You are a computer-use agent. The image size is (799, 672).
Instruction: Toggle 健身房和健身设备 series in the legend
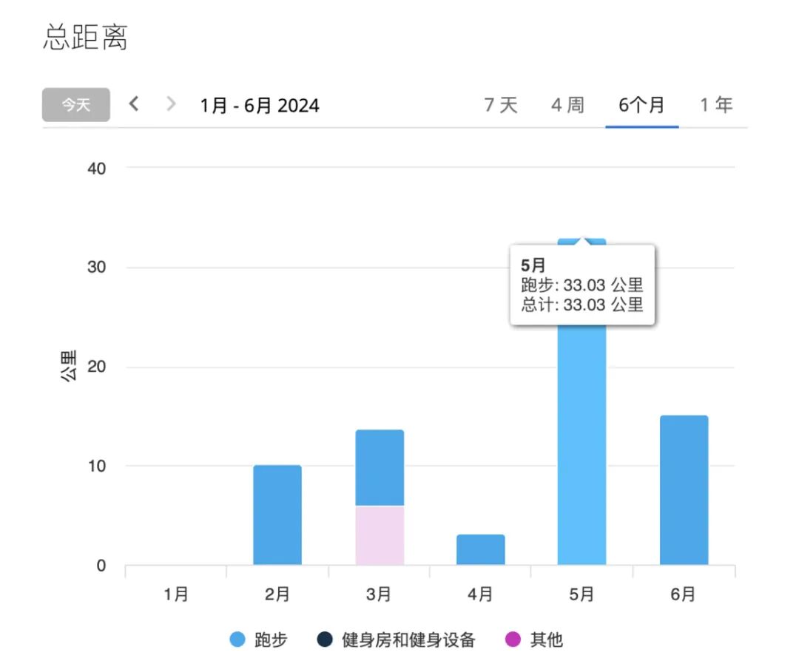pos(396,639)
